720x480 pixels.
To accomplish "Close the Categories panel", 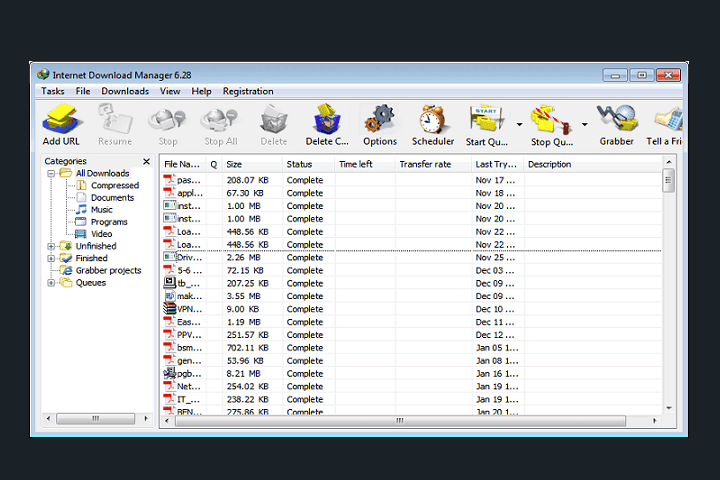I will (x=146, y=161).
